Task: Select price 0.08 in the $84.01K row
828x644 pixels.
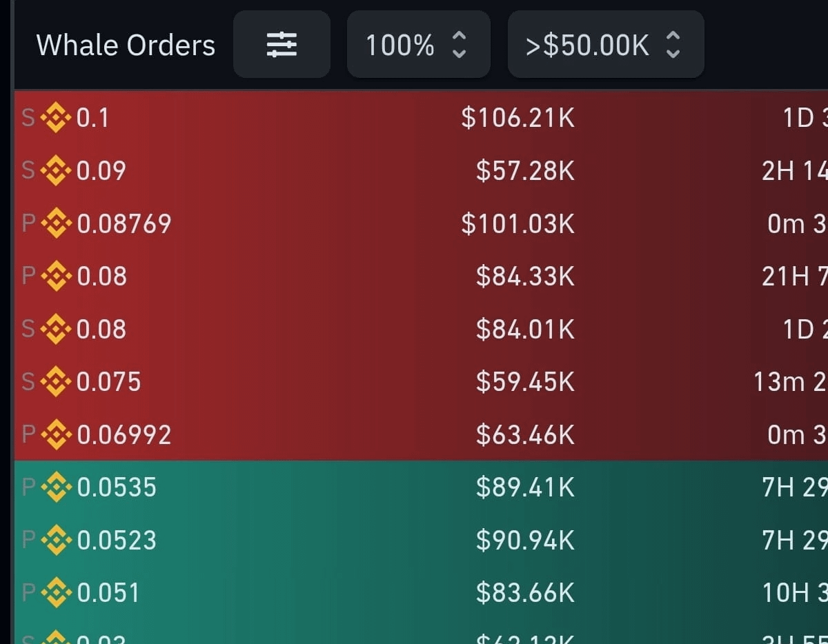Action: pyautogui.click(x=101, y=330)
